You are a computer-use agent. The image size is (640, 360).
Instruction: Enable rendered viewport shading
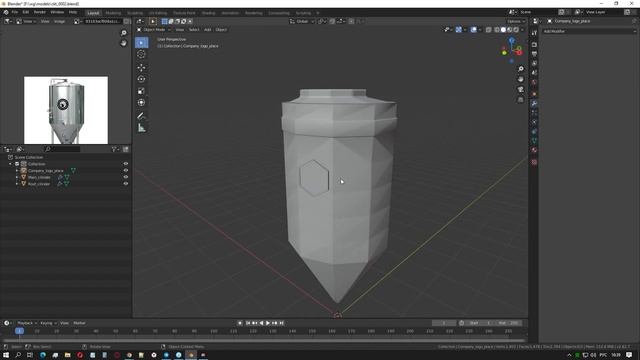tap(516, 30)
